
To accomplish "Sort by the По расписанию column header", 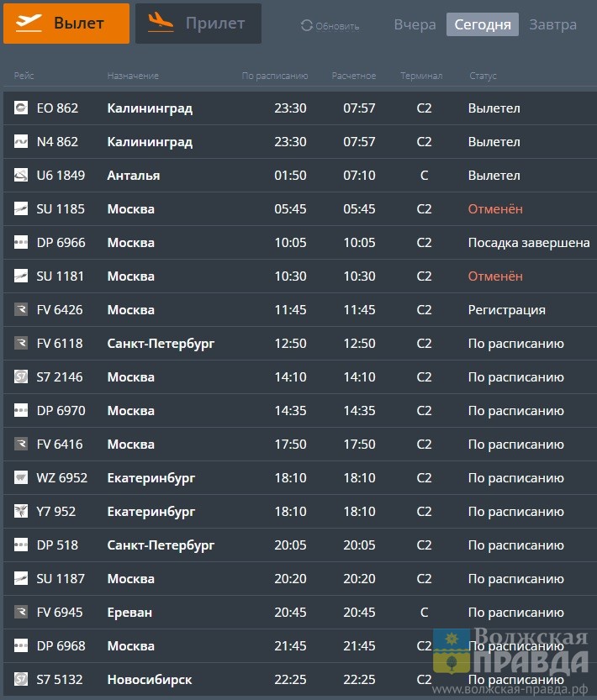I will [x=275, y=76].
